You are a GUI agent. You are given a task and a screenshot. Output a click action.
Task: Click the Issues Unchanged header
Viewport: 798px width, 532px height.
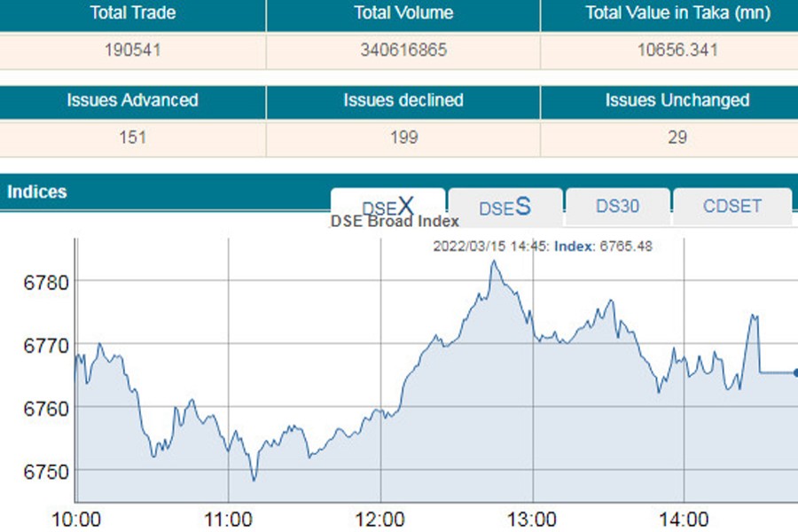click(x=677, y=100)
